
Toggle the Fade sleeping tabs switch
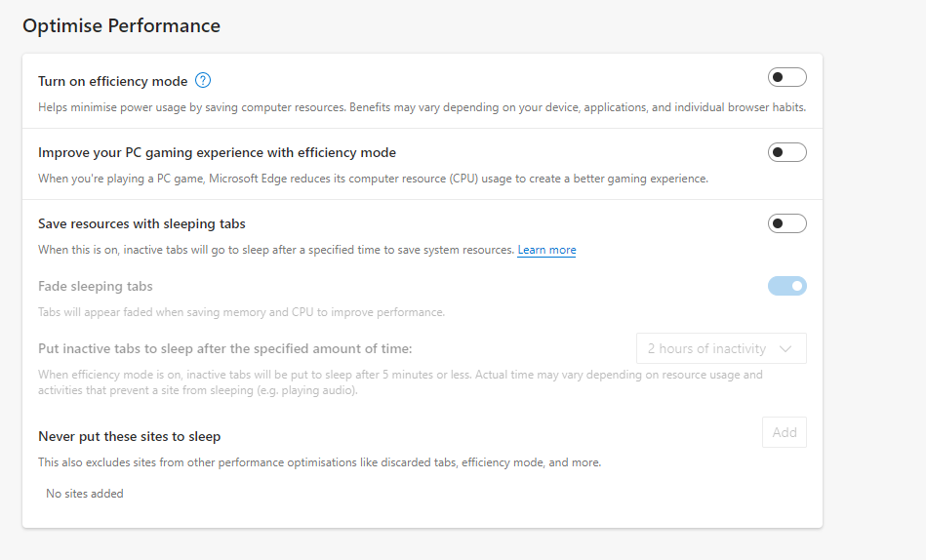[786, 286]
